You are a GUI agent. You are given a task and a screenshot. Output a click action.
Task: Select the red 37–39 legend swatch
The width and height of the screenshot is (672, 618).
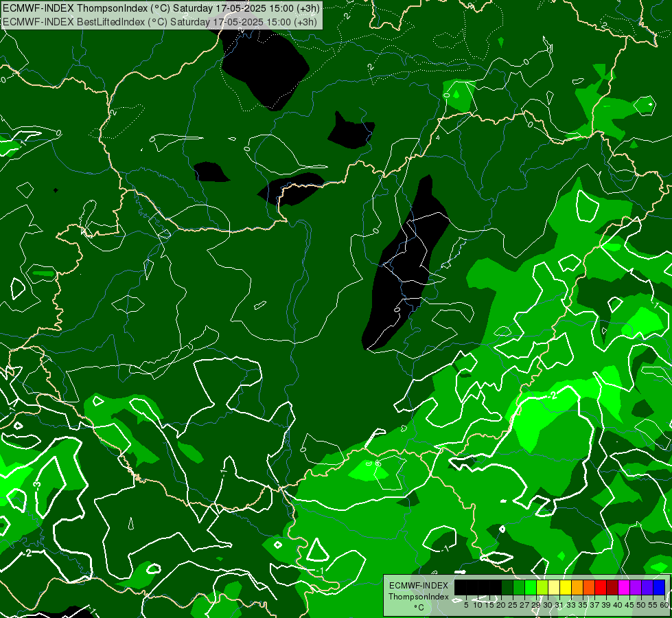pyautogui.click(x=601, y=587)
